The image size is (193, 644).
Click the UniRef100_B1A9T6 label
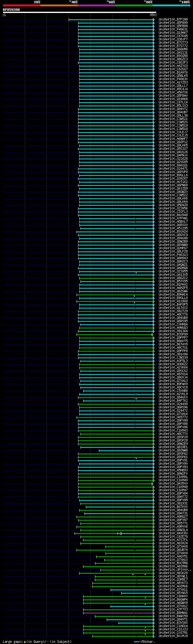pos(173,73)
